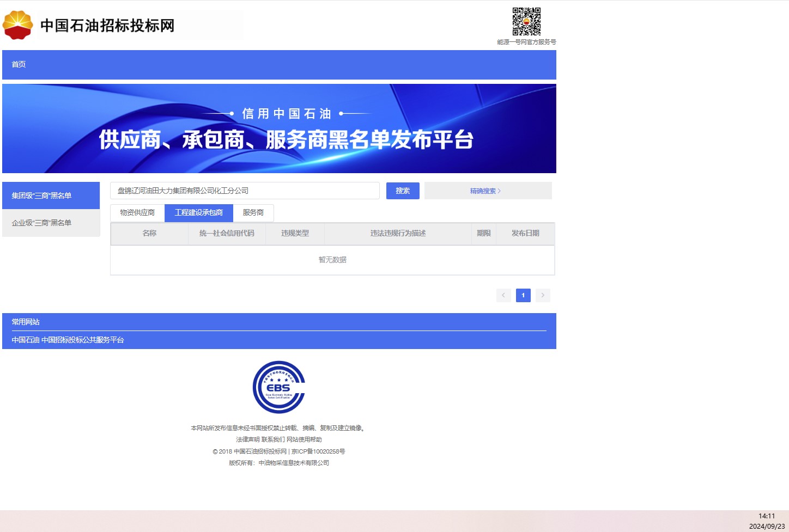Click the 暂无数据 empty table message

pos(332,260)
